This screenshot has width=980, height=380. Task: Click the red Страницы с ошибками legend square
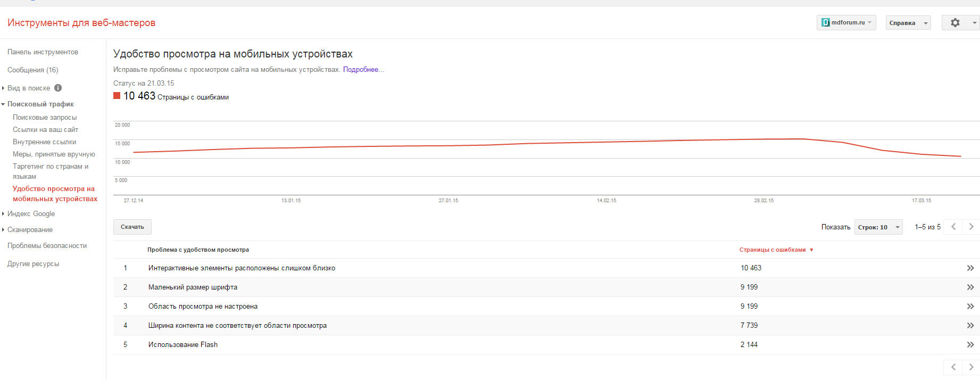point(117,96)
